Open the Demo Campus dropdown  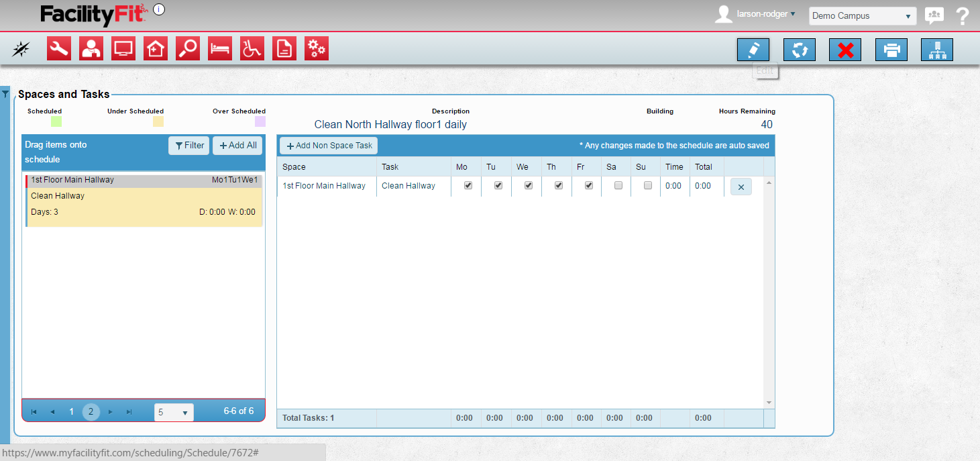pyautogui.click(x=862, y=16)
